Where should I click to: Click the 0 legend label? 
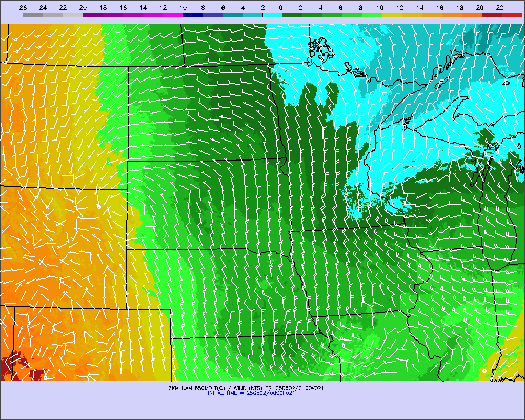pyautogui.click(x=280, y=8)
